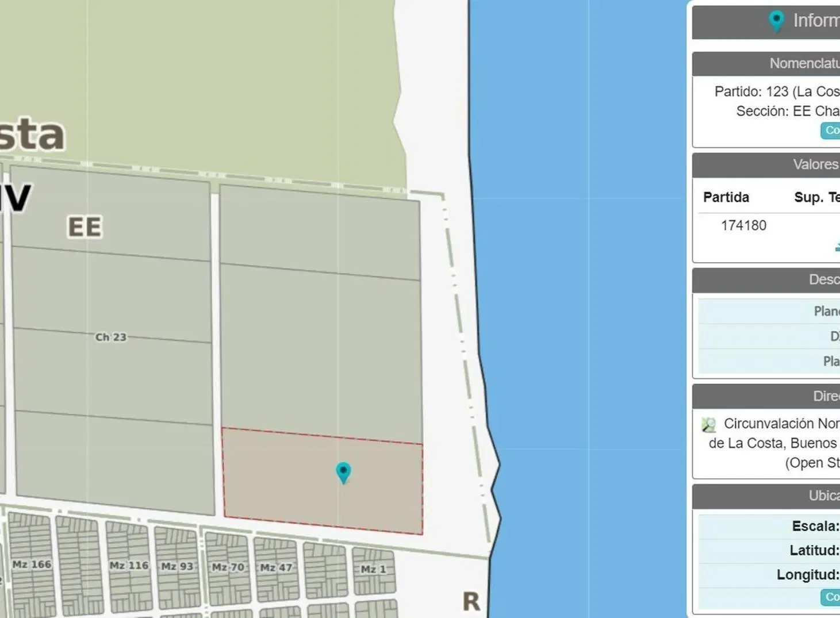Image resolution: width=840 pixels, height=618 pixels.
Task: Click the Valores section header
Action: 766,165
